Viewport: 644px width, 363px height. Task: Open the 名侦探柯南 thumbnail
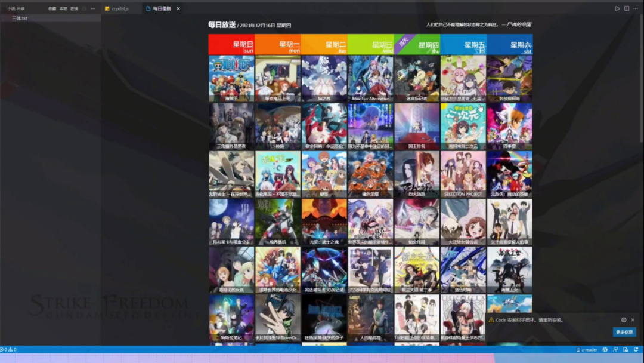(510, 79)
